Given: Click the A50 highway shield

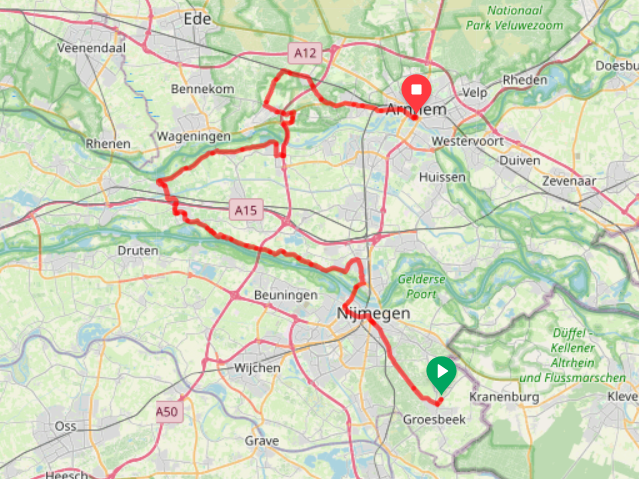Looking at the screenshot, I should coord(168,412).
